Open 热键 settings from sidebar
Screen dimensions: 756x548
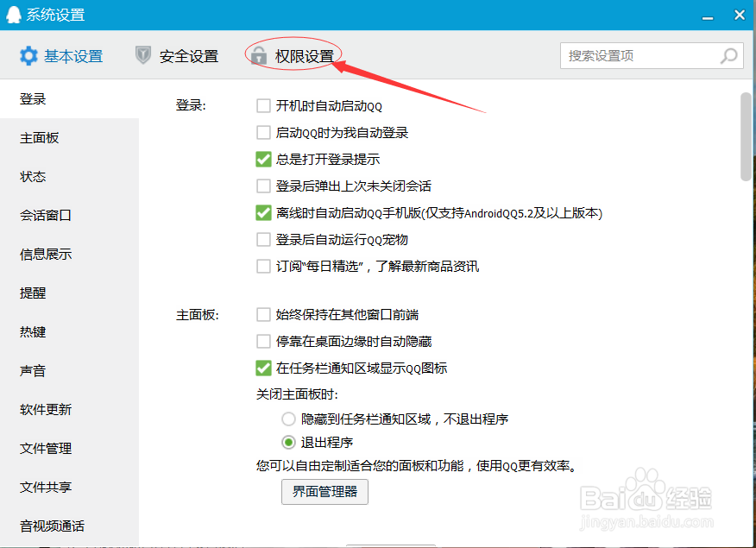click(32, 331)
